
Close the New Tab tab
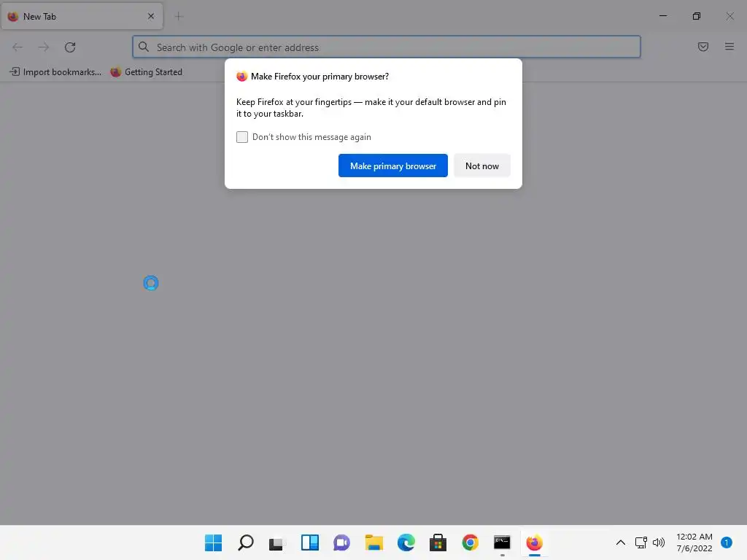pos(151,16)
